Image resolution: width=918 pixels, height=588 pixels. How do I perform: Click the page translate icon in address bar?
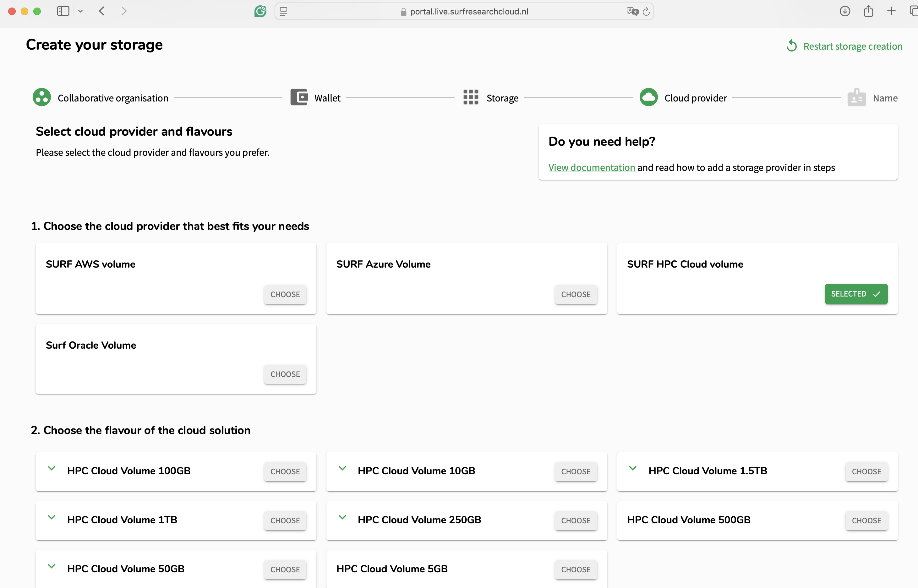pos(632,11)
